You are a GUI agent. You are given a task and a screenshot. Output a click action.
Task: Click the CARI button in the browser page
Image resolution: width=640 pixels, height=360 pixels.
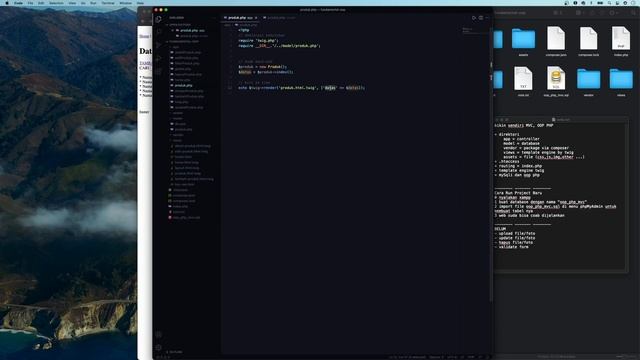[144, 68]
